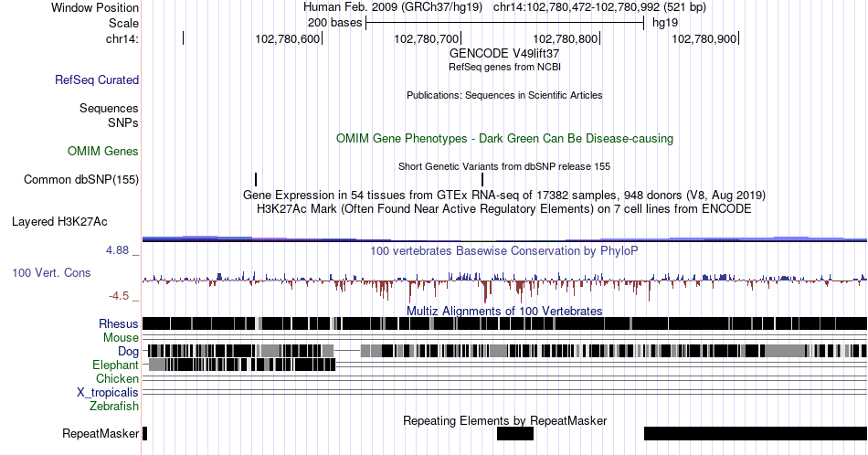Screen dimensions: 868x455
Task: Click the hg19 label beside scale bar
Action: coord(665,23)
